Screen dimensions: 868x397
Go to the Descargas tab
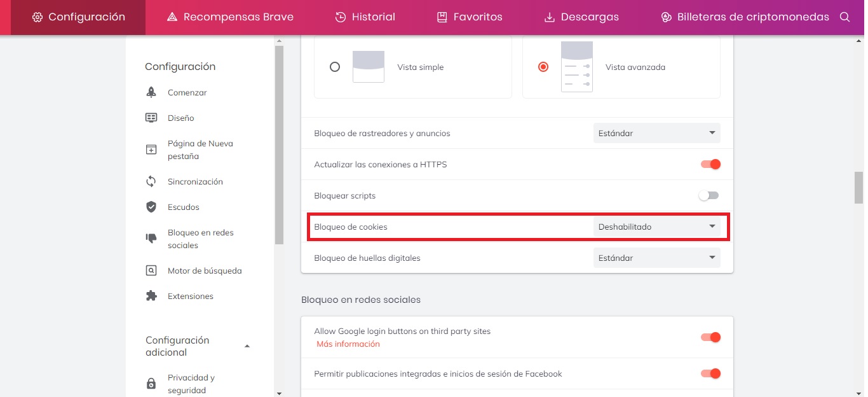click(581, 17)
